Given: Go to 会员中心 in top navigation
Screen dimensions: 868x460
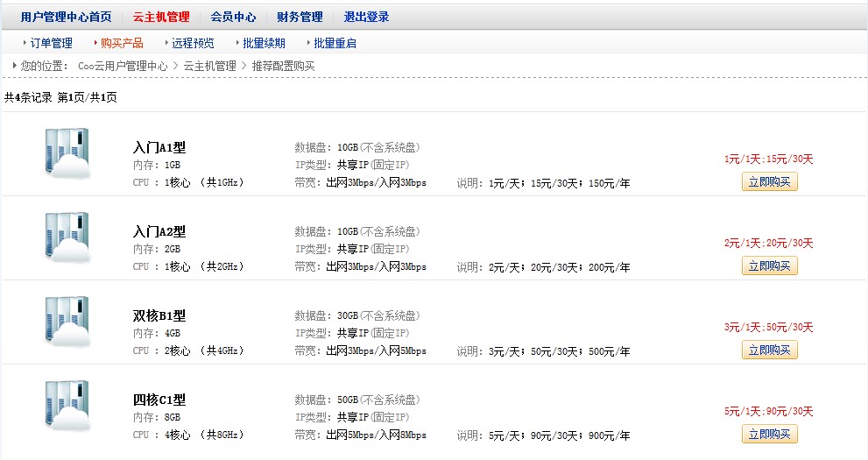Looking at the screenshot, I should [233, 17].
